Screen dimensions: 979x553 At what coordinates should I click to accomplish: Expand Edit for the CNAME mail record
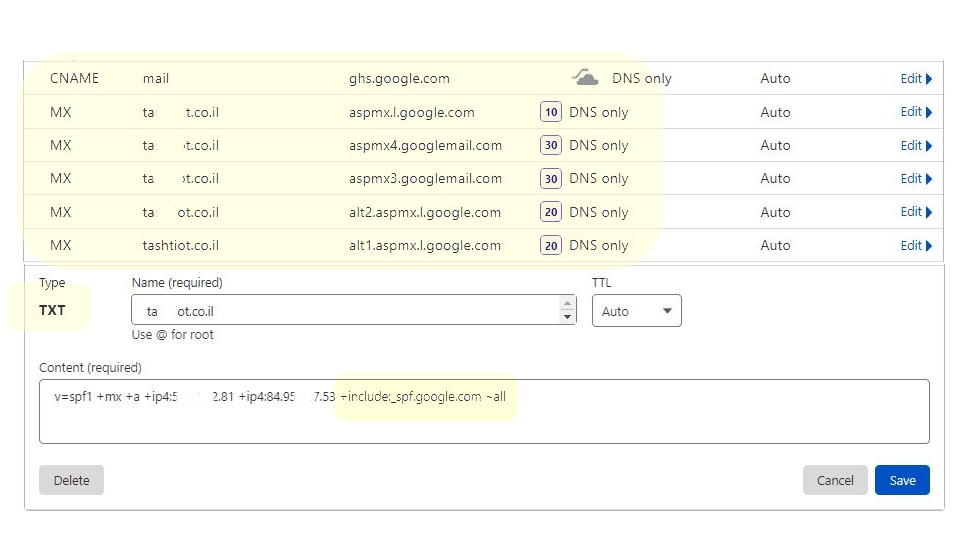click(x=916, y=79)
